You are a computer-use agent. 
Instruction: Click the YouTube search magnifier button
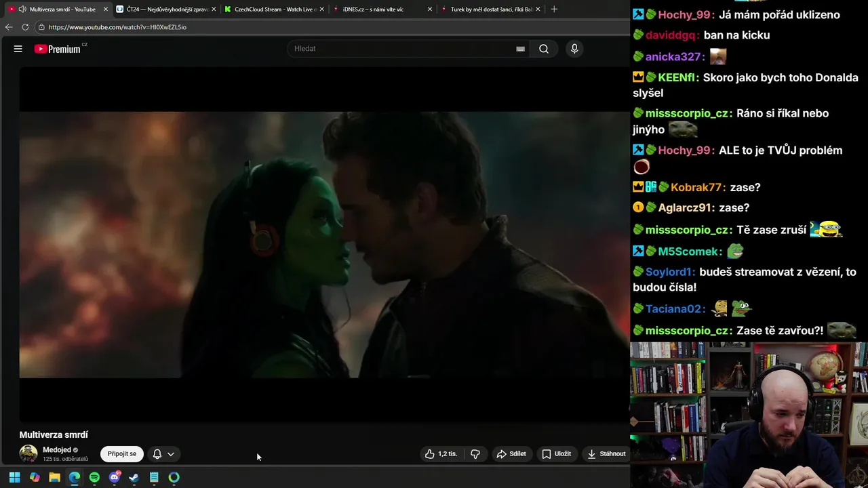click(544, 49)
